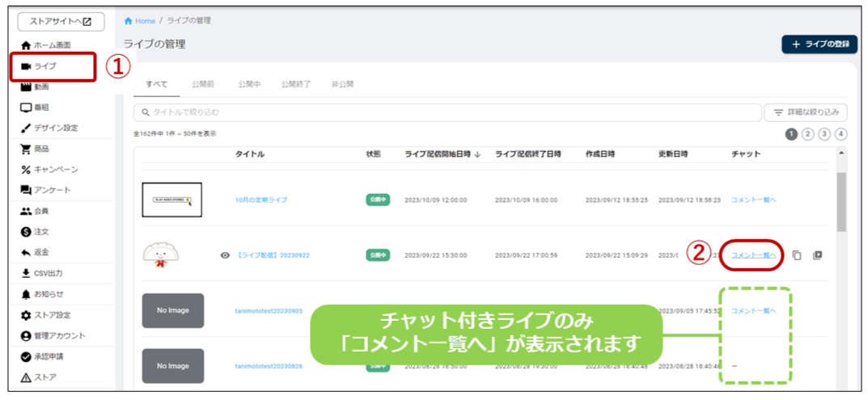Go to page 2 of the list
Viewport: 868px width, 400px height.
pyautogui.click(x=807, y=134)
